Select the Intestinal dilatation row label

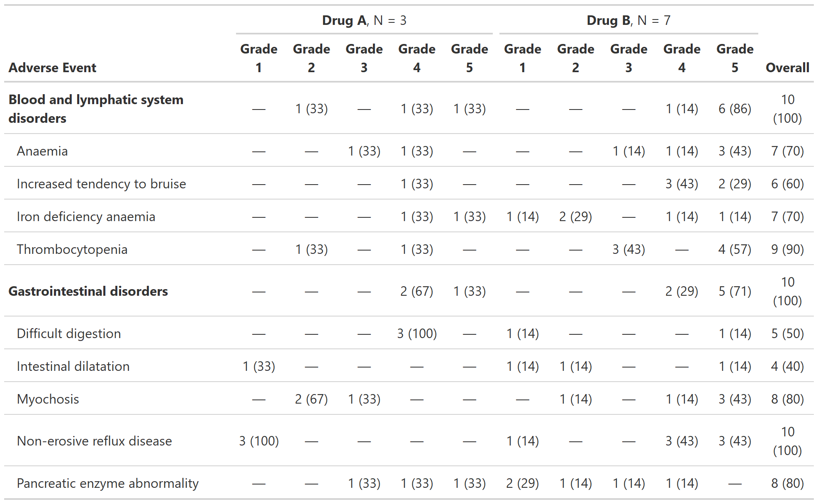pos(73,366)
